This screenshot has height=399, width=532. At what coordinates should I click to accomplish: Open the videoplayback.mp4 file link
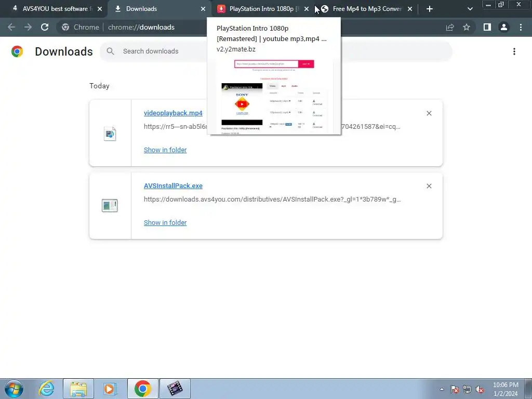pyautogui.click(x=173, y=113)
